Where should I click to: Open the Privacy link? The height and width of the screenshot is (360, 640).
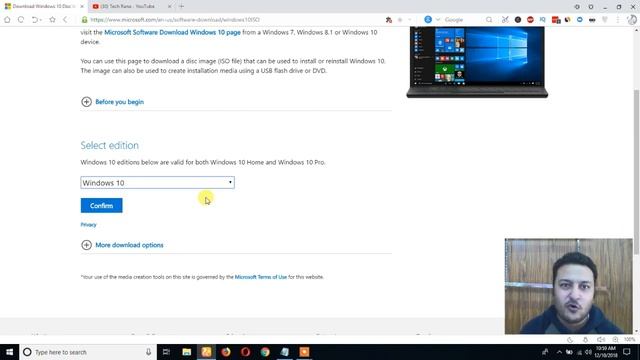tap(89, 224)
